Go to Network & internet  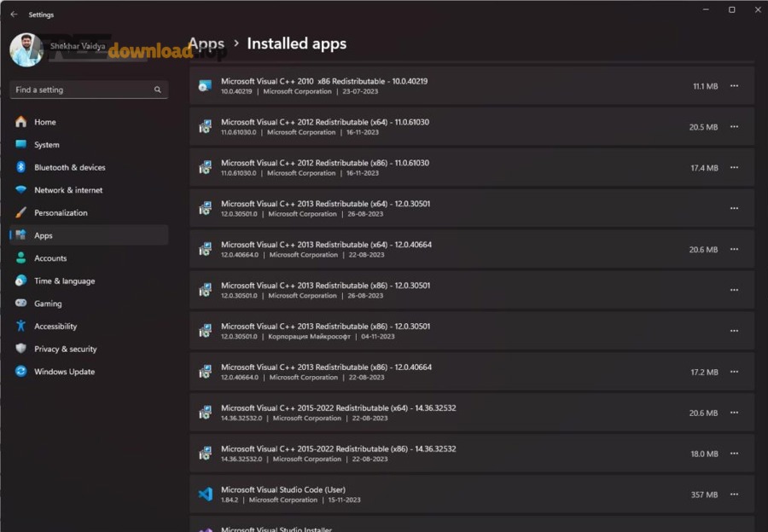click(x=89, y=190)
